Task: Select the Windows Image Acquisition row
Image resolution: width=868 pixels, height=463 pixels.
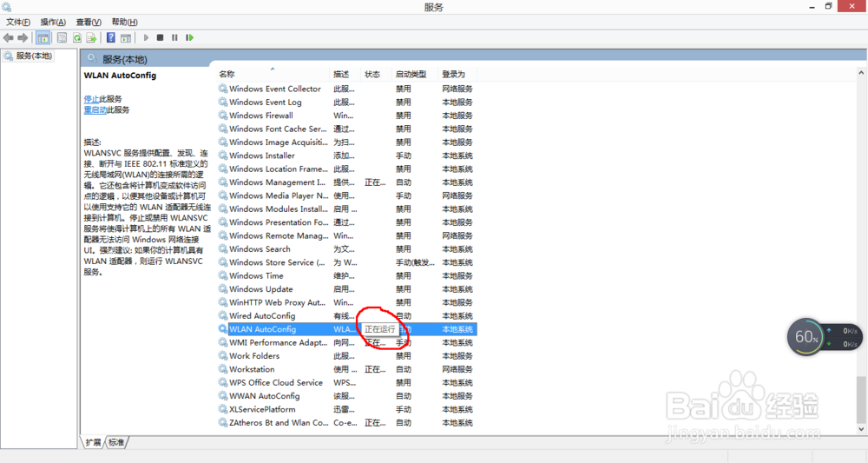Action: pyautogui.click(x=346, y=142)
